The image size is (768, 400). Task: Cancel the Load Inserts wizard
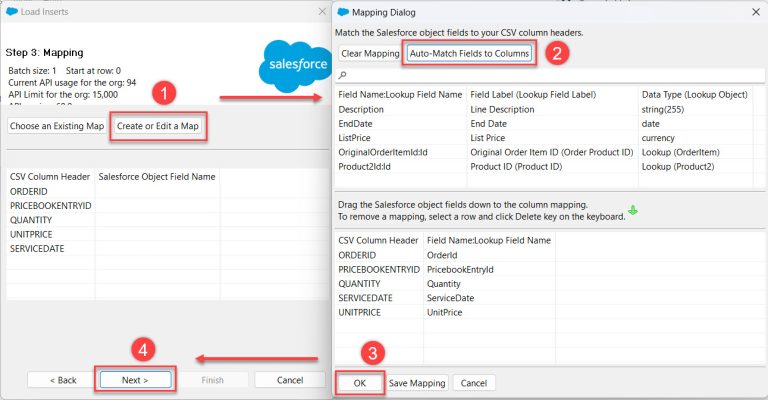[x=290, y=380]
